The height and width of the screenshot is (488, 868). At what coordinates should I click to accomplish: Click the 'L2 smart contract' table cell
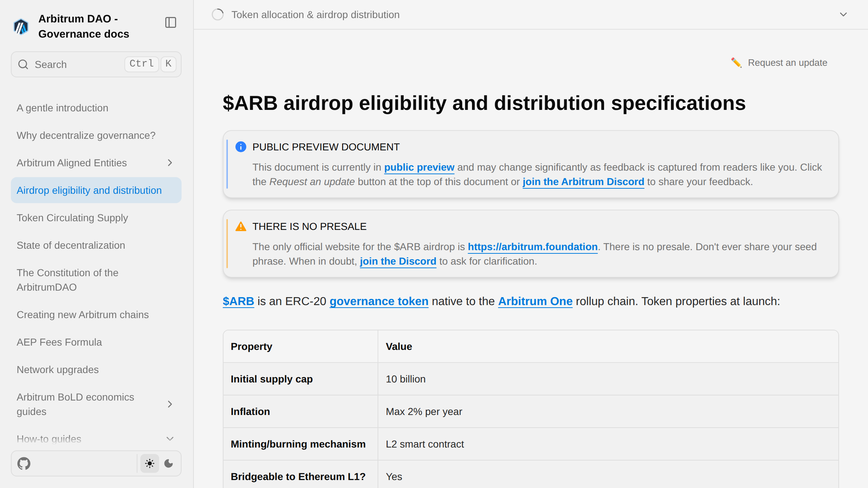tap(608, 444)
